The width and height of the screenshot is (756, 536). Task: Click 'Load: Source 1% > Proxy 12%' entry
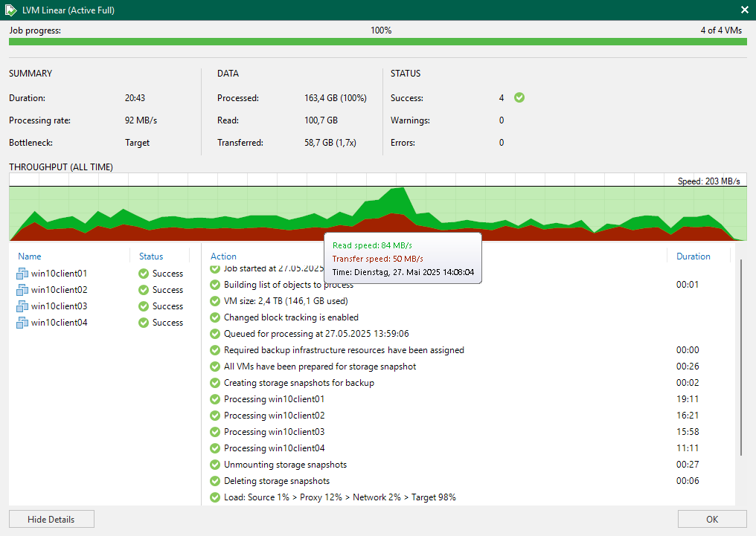coord(340,497)
